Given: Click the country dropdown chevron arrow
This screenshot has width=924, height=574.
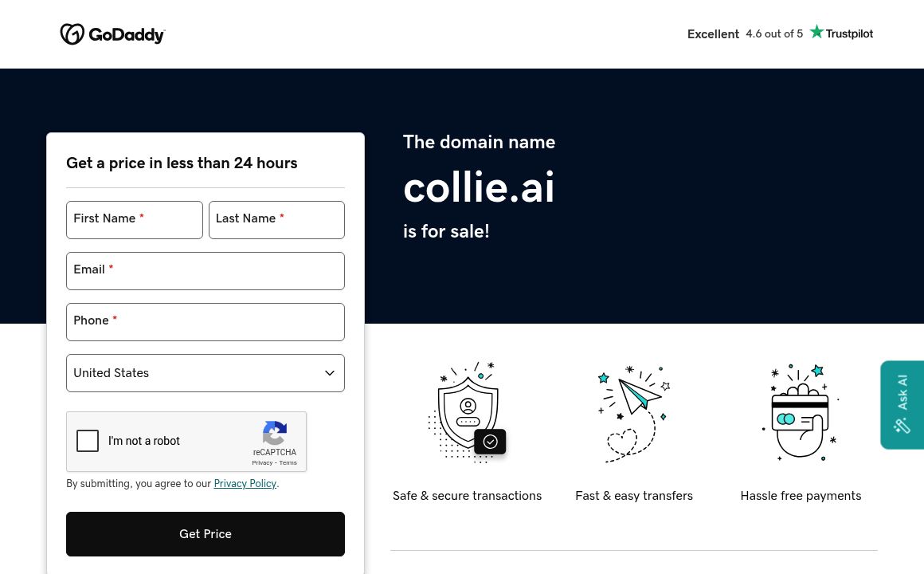Looking at the screenshot, I should [330, 373].
